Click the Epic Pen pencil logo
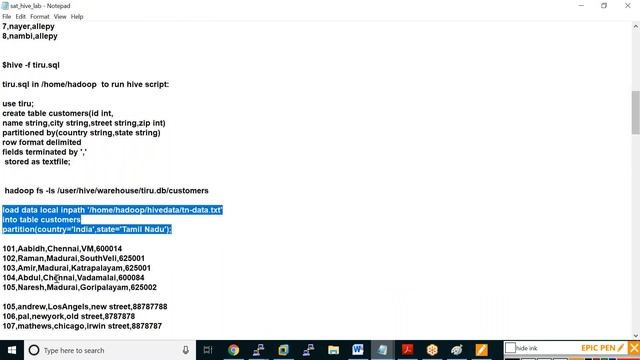This screenshot has width=640, height=360. point(621,348)
